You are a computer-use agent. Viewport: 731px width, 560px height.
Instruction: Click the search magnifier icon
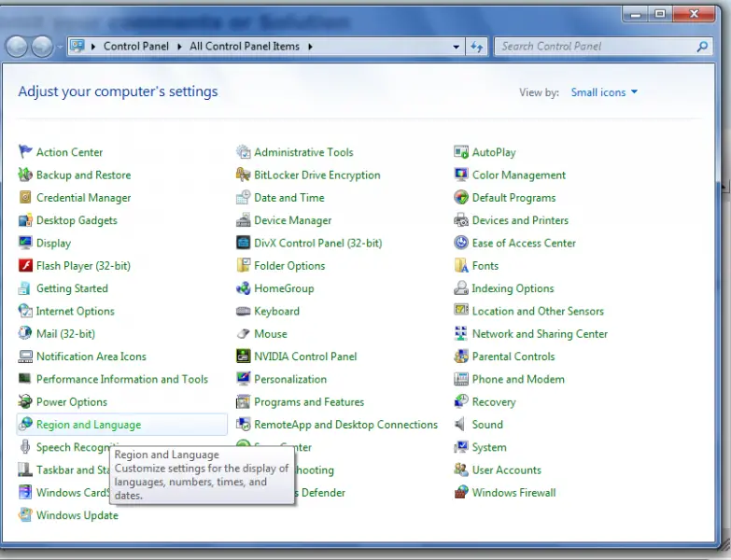tap(703, 47)
